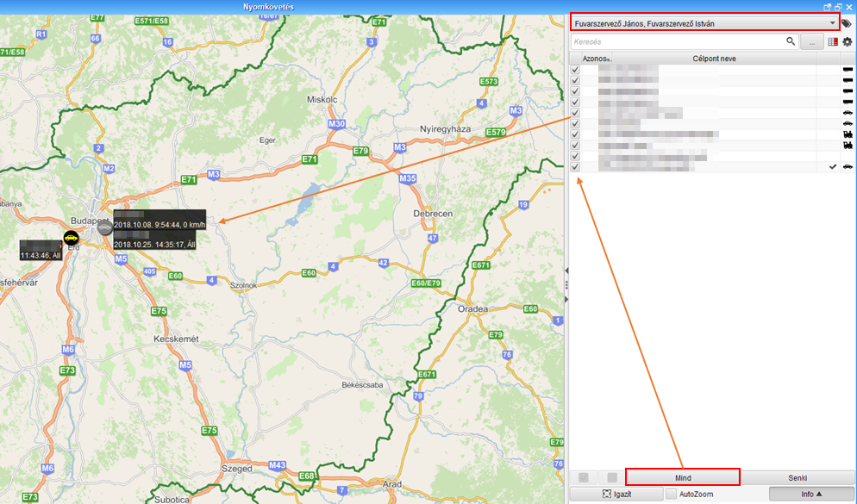Click the tag icon beside the dispatcher dropdown

[847, 23]
